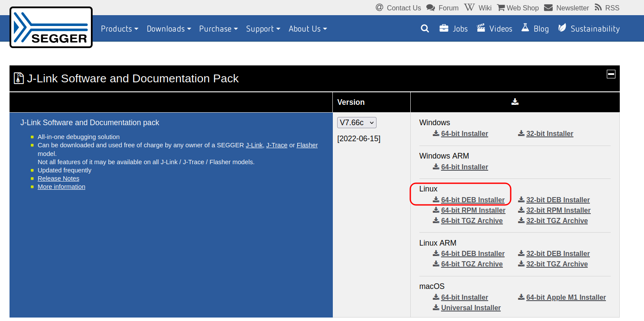Click the RSS feed icon
Viewport: 644px width, 321px height.
(x=599, y=8)
